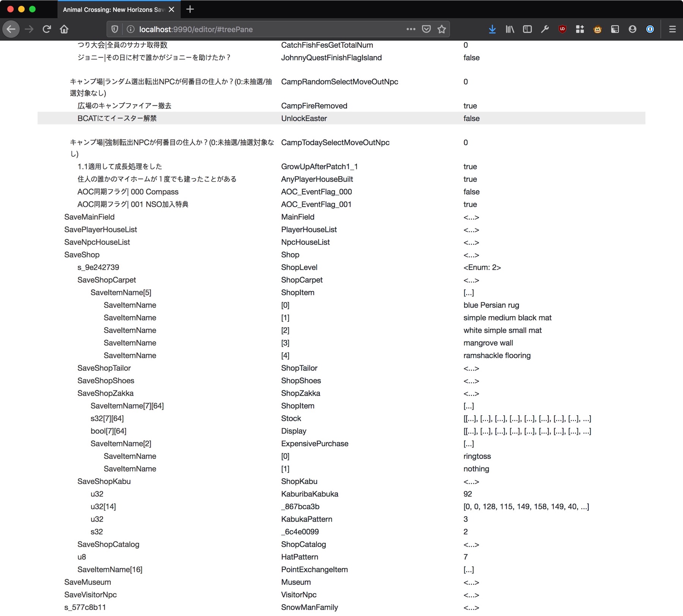Screen dimensions: 683x616
Task: Open the Tampermonkey monkey icon
Action: [x=598, y=29]
